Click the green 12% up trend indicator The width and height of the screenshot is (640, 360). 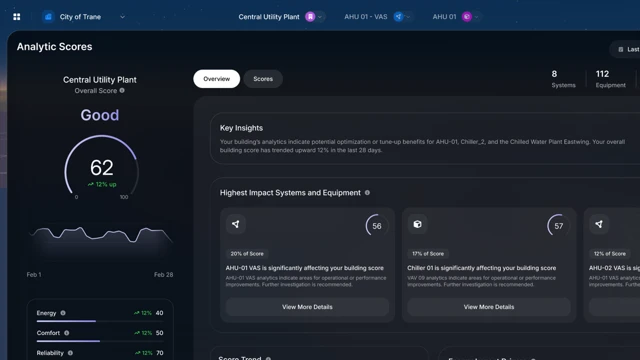(102, 184)
